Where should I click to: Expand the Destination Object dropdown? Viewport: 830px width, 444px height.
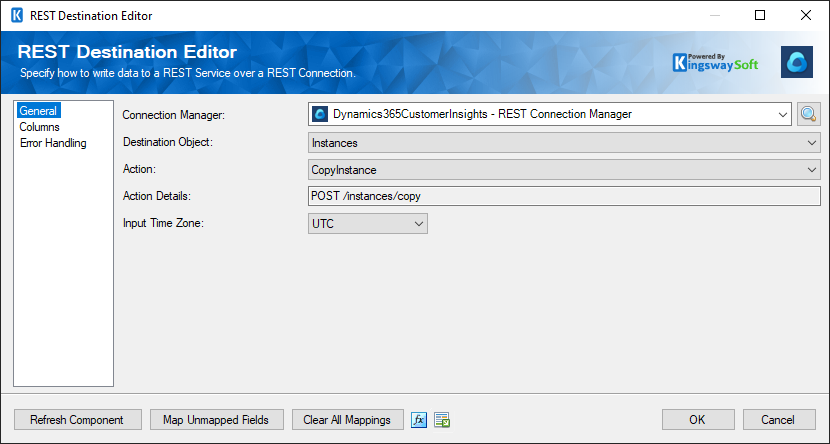point(564,143)
